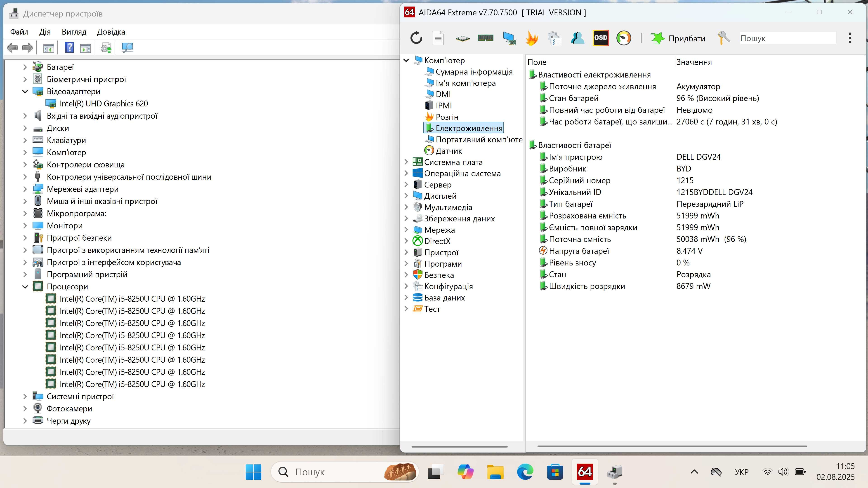Open the Файл menu in Device Manager
The image size is (868, 488).
click(19, 32)
